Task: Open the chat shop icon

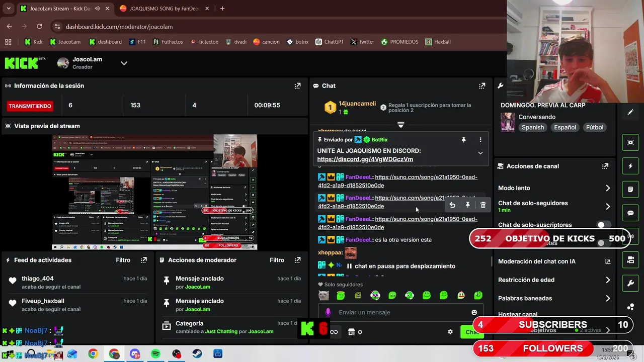Action: [x=352, y=332]
